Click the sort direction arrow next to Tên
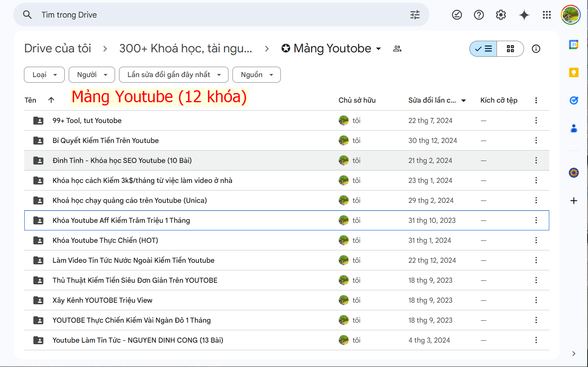Image resolution: width=588 pixels, height=367 pixels. coord(51,100)
